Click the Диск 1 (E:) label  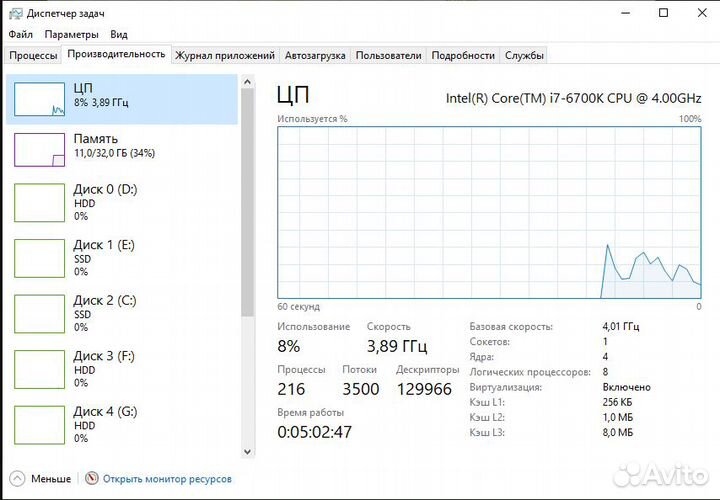(x=104, y=245)
